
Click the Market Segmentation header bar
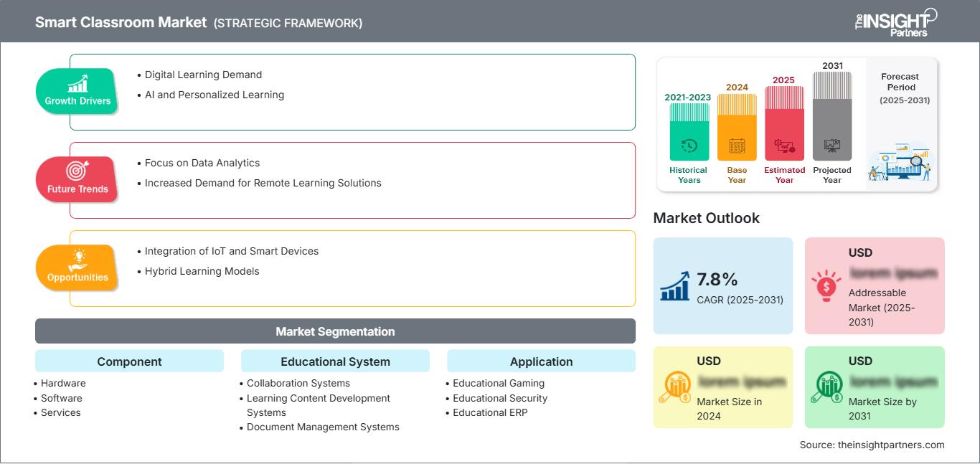pyautogui.click(x=335, y=331)
